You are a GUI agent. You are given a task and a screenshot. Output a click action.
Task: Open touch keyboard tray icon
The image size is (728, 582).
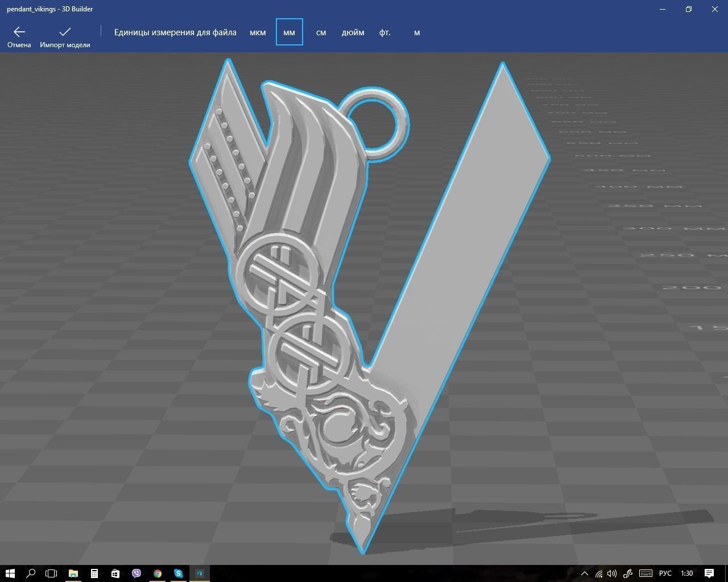point(646,573)
